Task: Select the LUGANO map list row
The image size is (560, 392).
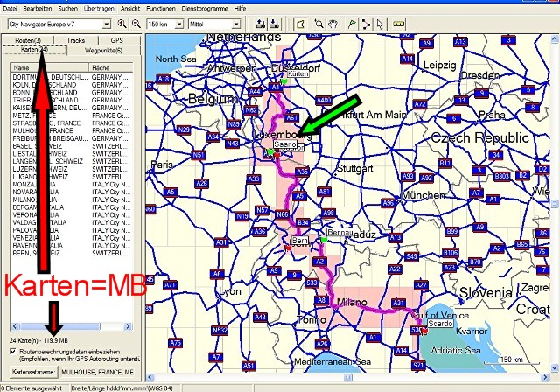Action: tap(72, 177)
